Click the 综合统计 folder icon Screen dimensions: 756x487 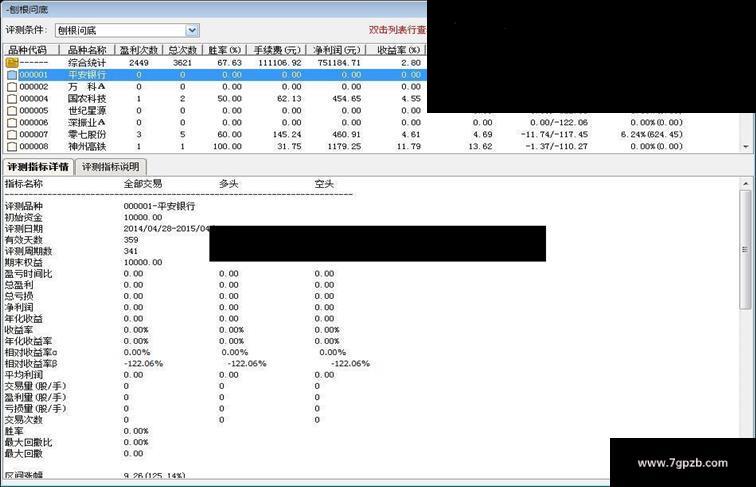tap(12, 63)
